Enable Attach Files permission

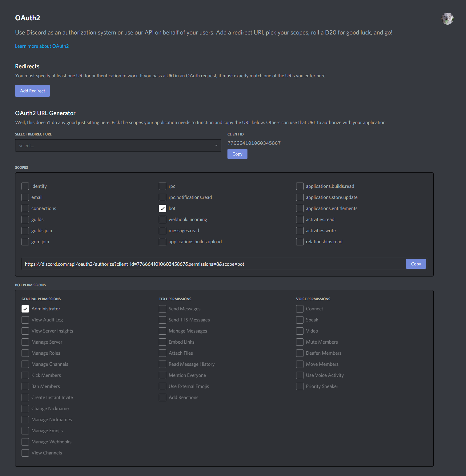pyautogui.click(x=163, y=353)
